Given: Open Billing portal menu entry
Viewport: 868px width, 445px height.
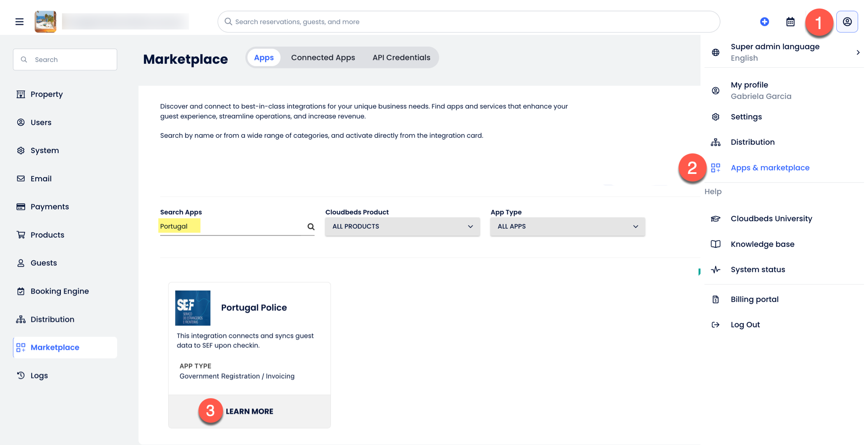Looking at the screenshot, I should [754, 299].
